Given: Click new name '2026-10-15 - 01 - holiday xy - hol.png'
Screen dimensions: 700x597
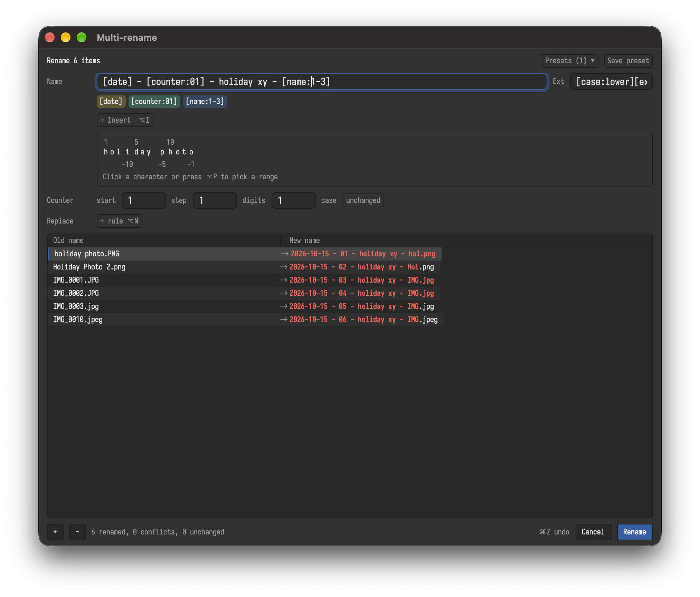Looking at the screenshot, I should (x=363, y=254).
